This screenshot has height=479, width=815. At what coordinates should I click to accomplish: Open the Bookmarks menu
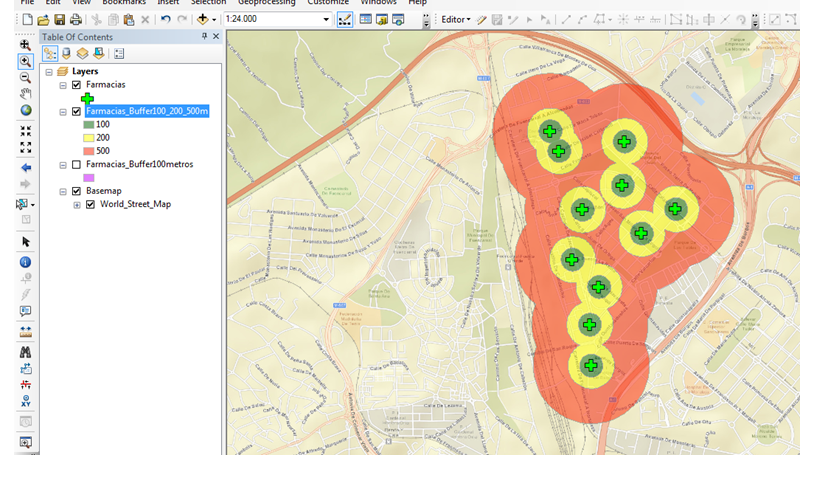click(x=123, y=3)
